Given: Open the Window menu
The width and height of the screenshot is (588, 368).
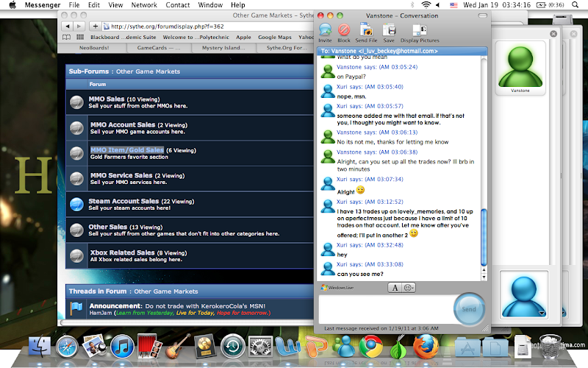Looking at the screenshot, I should [x=210, y=5].
